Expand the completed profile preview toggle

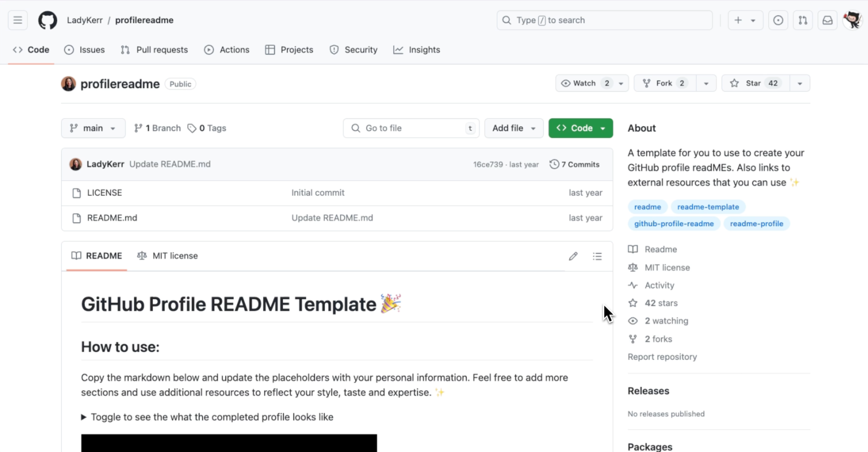click(x=208, y=417)
